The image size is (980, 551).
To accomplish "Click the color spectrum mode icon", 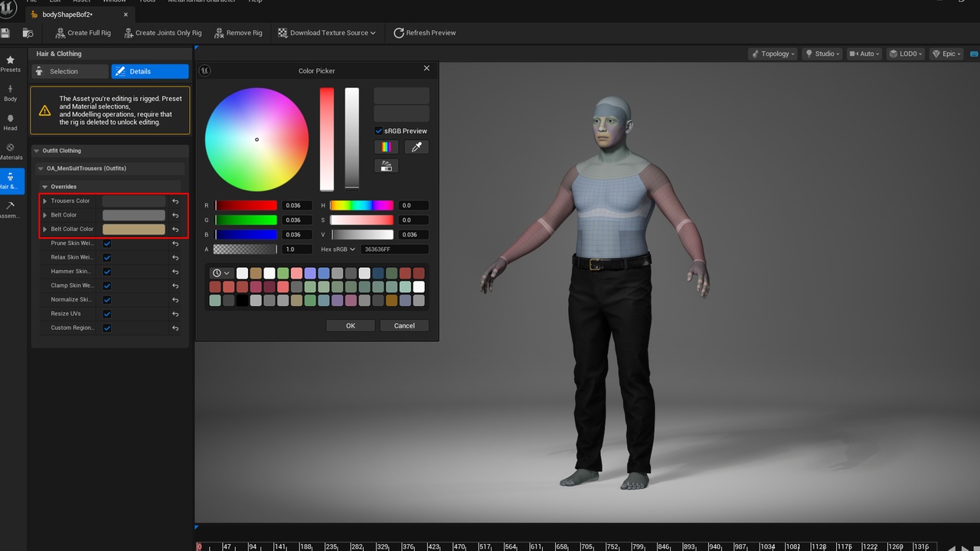I will (386, 147).
